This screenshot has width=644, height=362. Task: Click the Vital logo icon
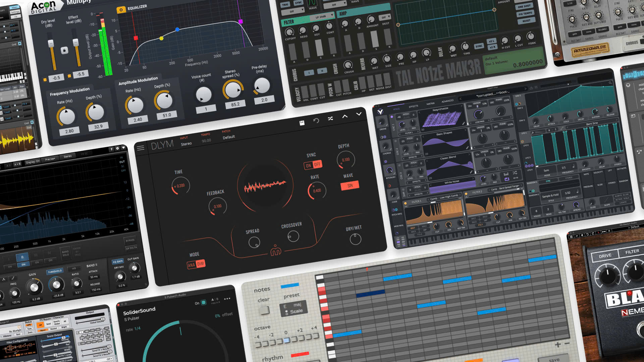[380, 112]
